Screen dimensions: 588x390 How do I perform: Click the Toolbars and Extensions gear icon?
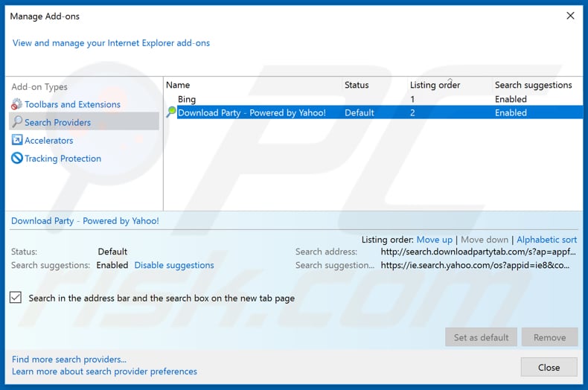(16, 104)
